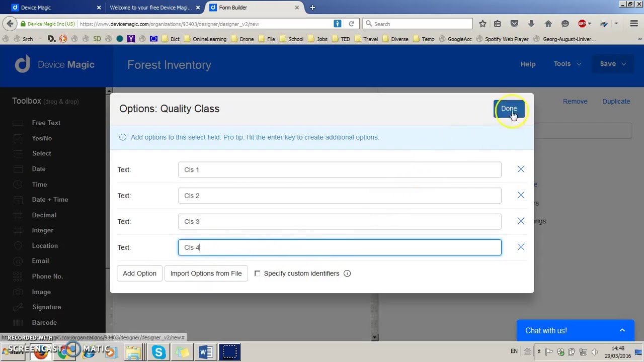Screen dimensions: 644x362
Task: Select Free Text in Toolbox
Action: point(46,123)
